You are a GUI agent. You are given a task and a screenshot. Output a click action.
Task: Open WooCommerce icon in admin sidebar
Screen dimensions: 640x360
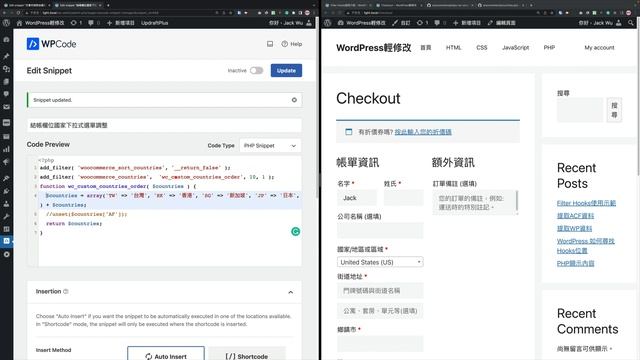point(6,122)
